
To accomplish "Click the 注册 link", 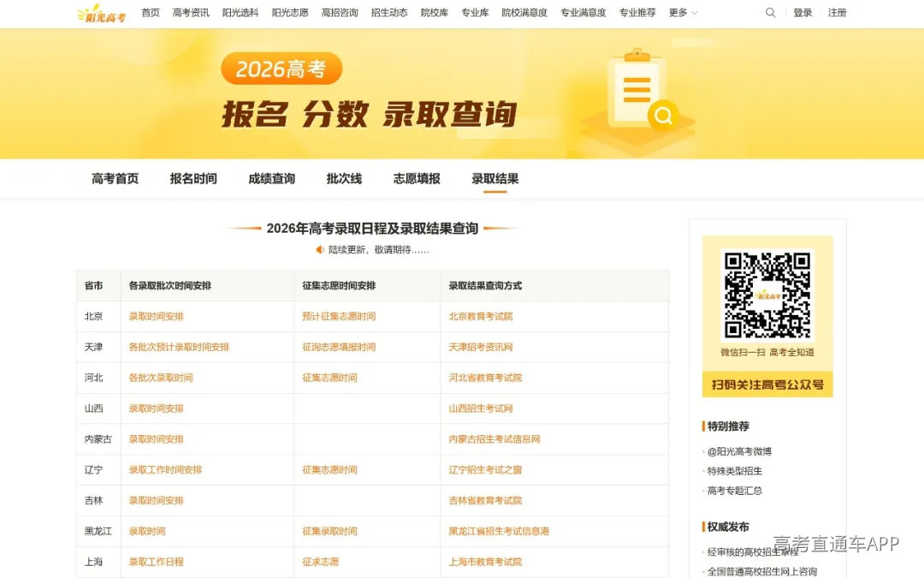I will [837, 12].
